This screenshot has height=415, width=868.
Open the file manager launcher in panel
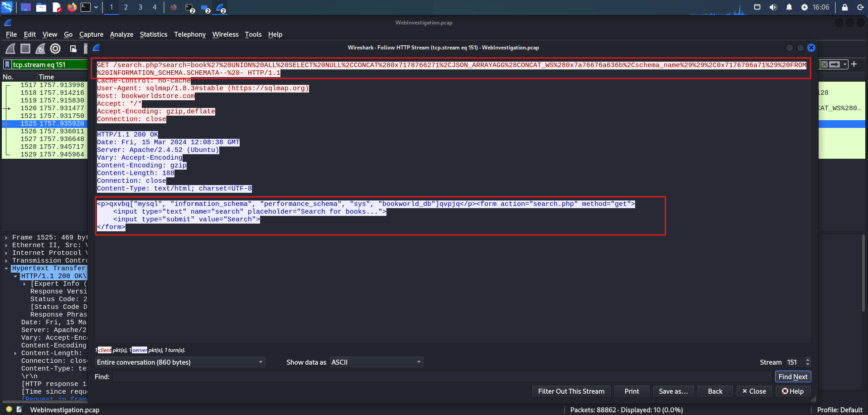41,7
